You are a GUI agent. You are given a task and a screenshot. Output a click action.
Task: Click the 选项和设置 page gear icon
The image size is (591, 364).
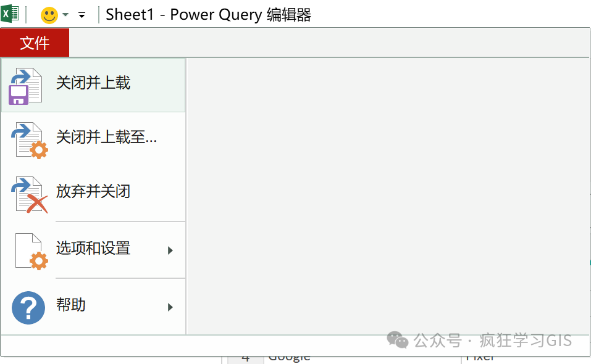pyautogui.click(x=31, y=252)
